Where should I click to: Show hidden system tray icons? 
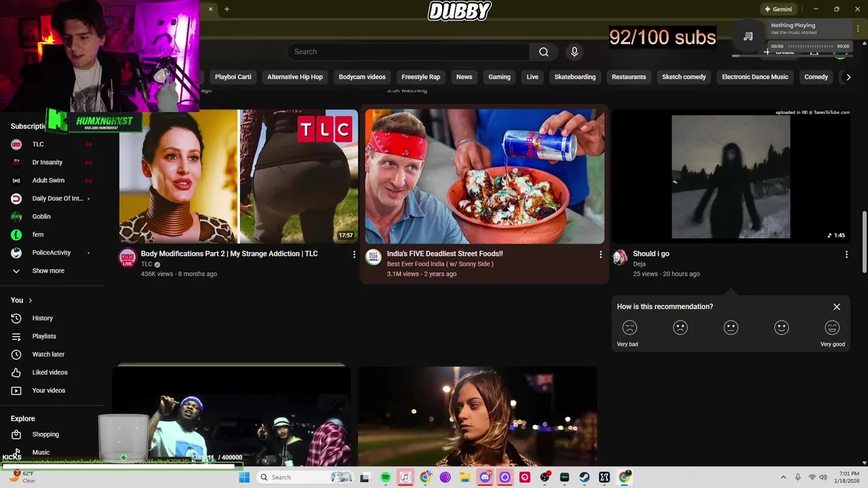(783, 477)
